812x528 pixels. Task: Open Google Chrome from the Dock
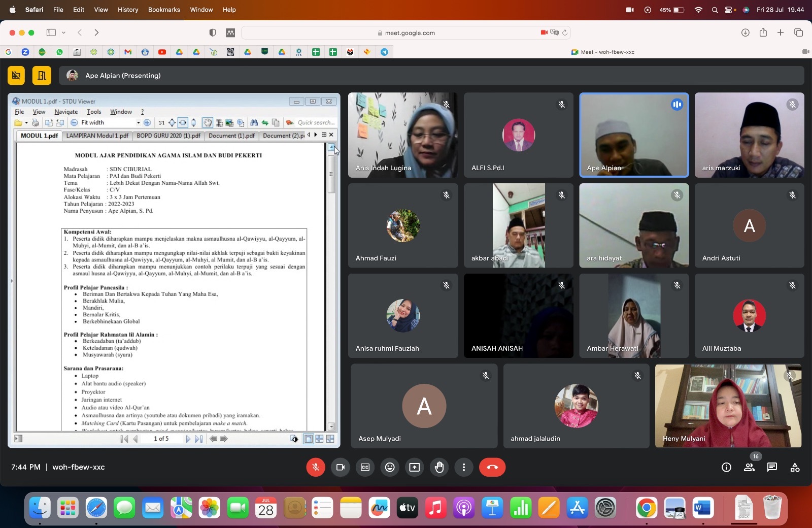pyautogui.click(x=646, y=507)
